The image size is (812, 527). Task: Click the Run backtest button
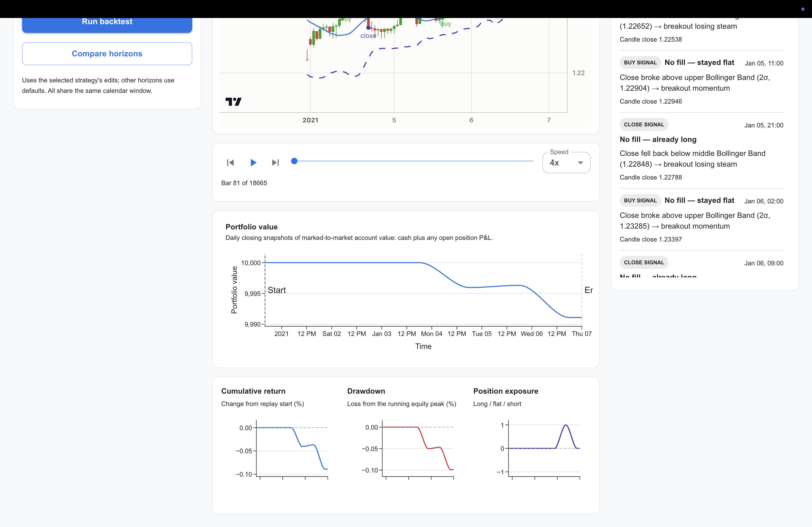coord(107,24)
